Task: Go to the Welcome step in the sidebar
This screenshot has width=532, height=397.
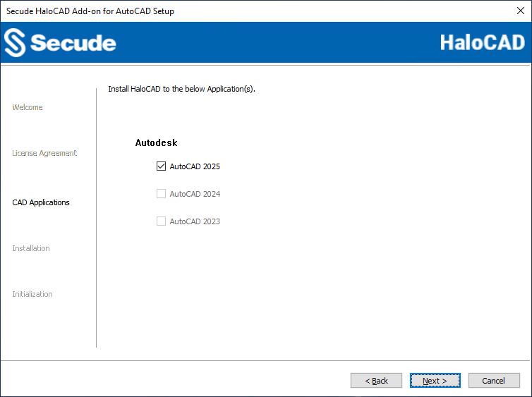Action: (28, 107)
